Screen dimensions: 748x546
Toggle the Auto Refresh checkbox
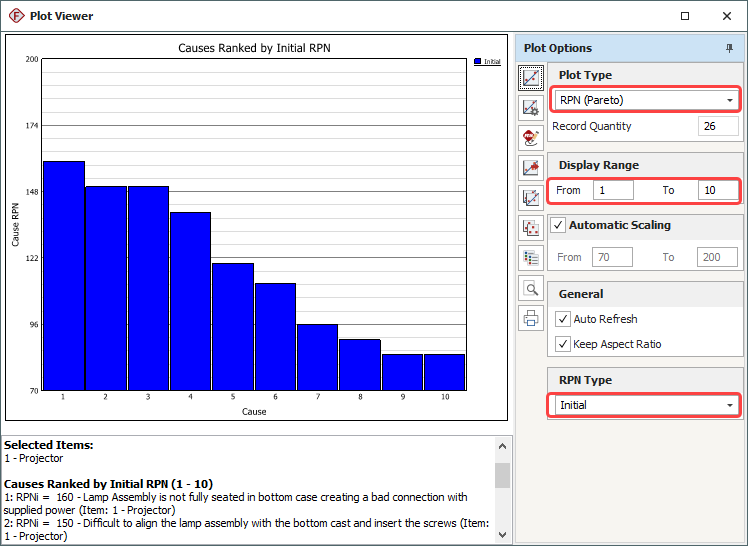563,319
